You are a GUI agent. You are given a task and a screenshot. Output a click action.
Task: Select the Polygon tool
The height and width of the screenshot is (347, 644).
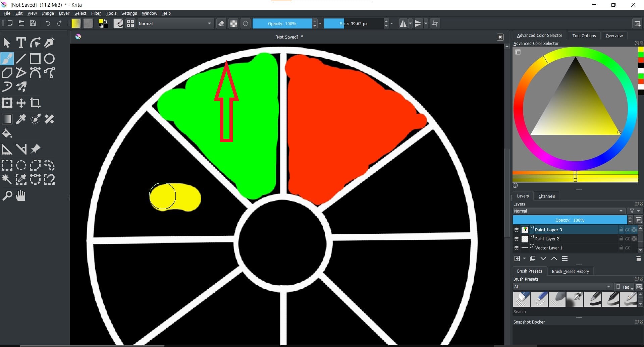pyautogui.click(x=7, y=73)
